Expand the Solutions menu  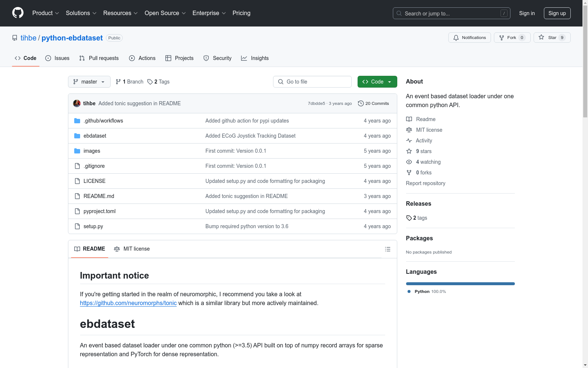pos(81,13)
